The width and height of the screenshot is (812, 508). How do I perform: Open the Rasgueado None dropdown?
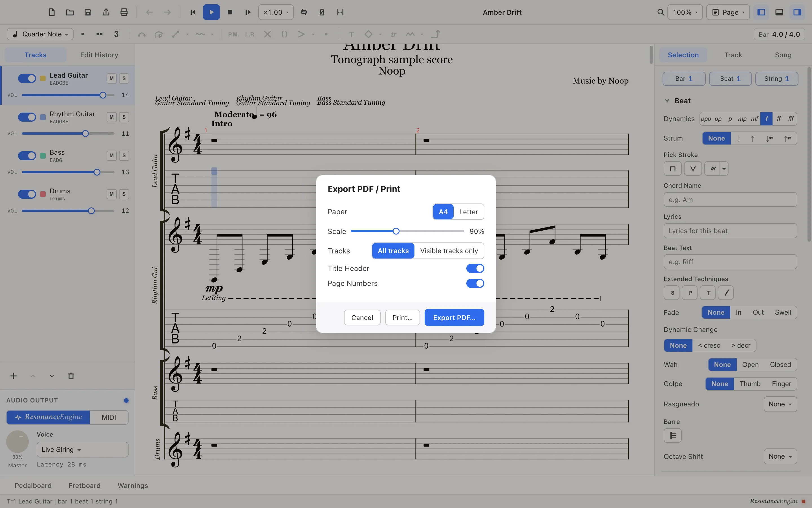(x=780, y=404)
